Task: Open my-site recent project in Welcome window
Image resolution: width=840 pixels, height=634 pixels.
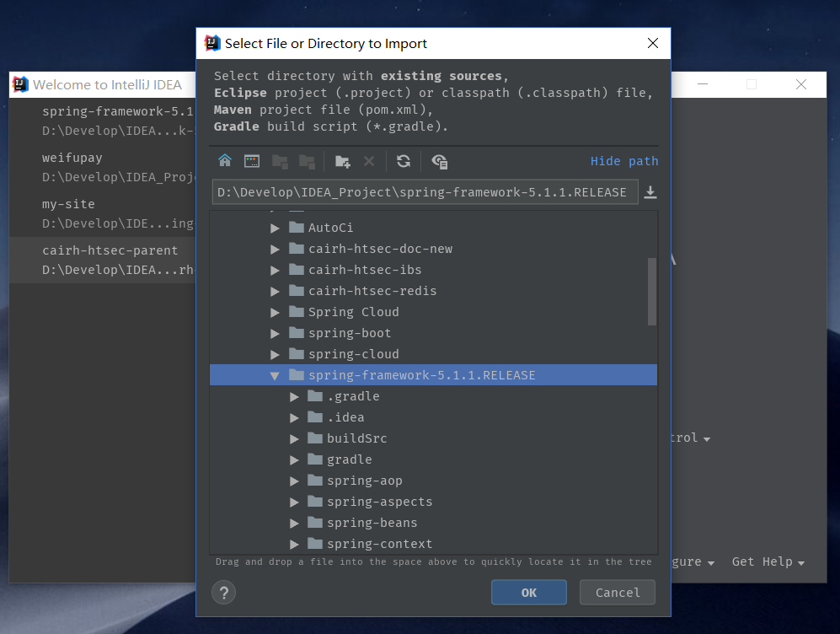Action: click(103, 214)
